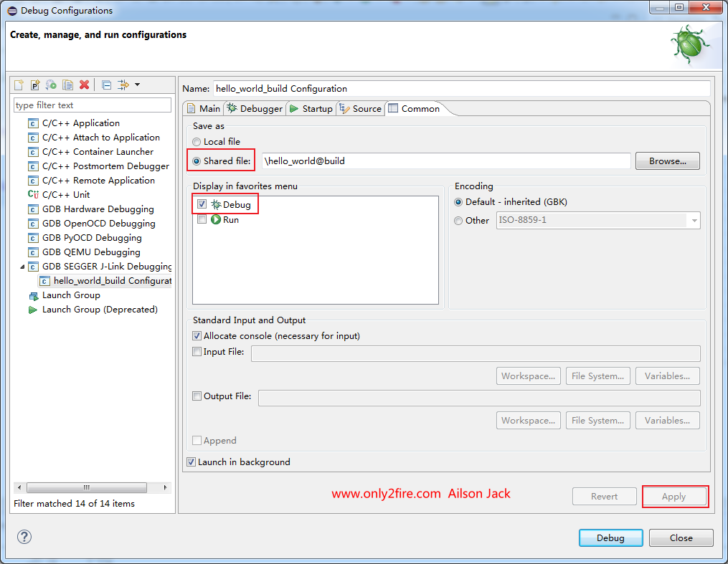The height and width of the screenshot is (564, 728).
Task: Click the New launch configuration icon
Action: tap(19, 85)
